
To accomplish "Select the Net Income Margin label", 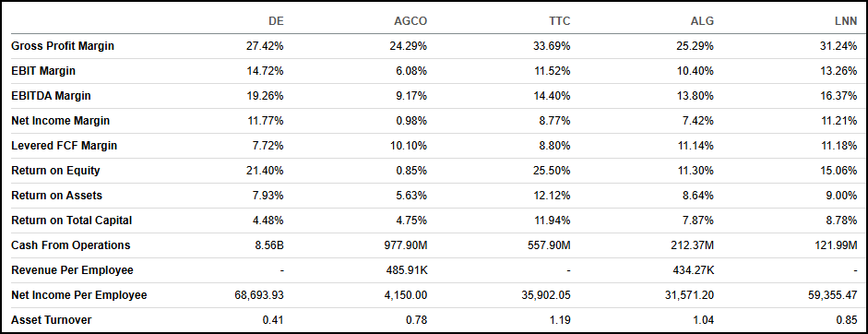I will [x=60, y=121].
